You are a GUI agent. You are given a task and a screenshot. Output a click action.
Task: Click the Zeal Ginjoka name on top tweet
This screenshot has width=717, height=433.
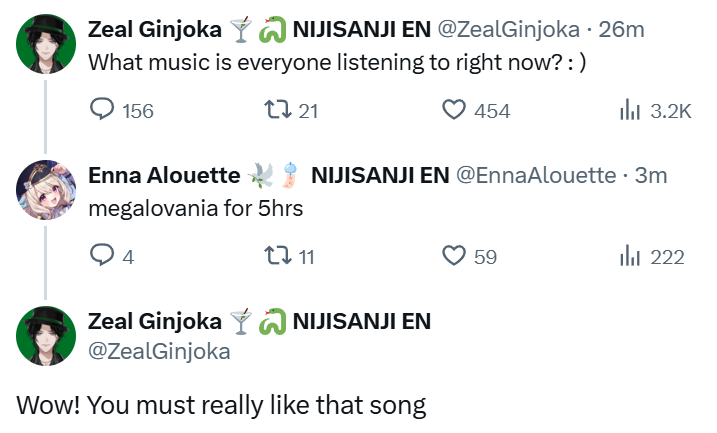point(155,29)
